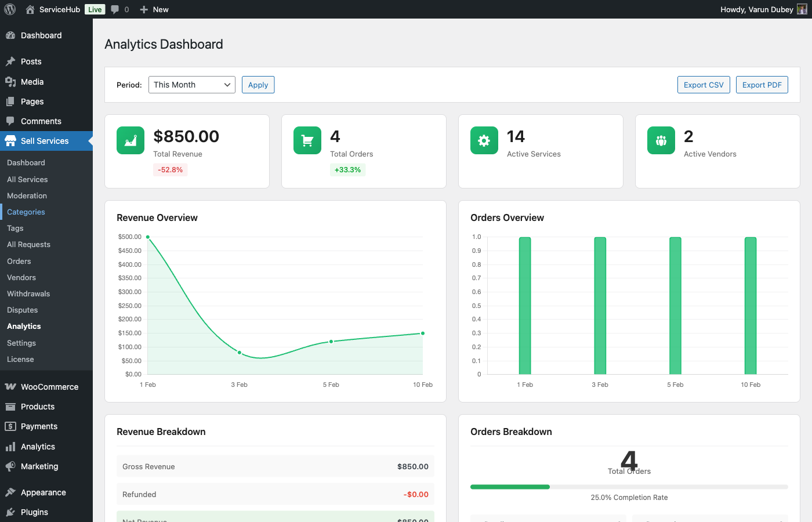The image size is (812, 522).
Task: Select Moderation under Sell Services
Action: 26,195
